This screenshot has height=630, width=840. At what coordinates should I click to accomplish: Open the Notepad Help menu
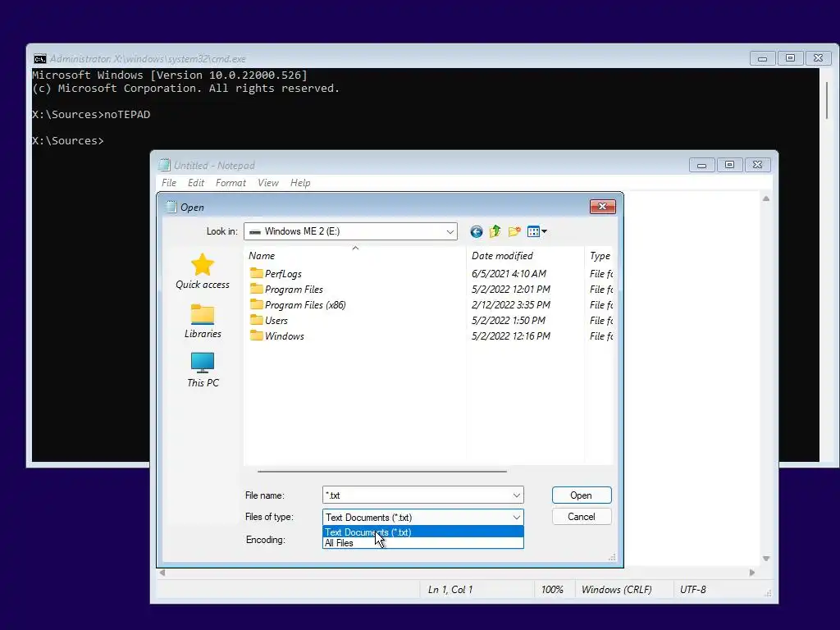[300, 183]
